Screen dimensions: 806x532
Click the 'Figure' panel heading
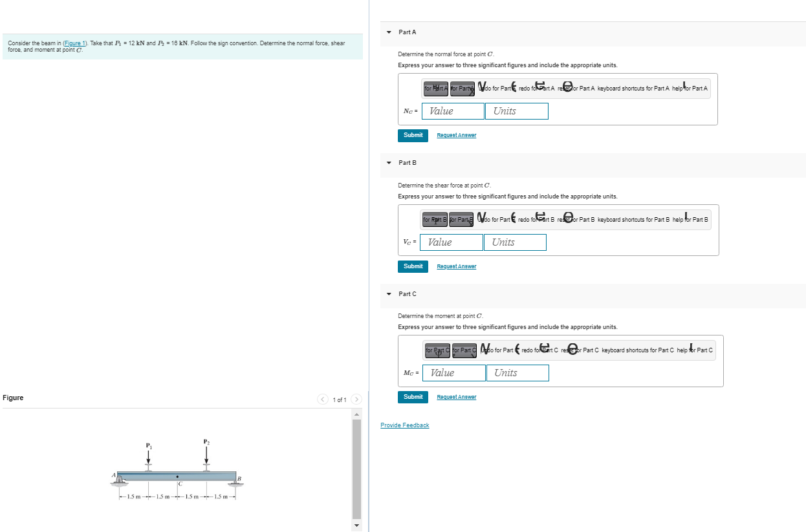(x=13, y=398)
